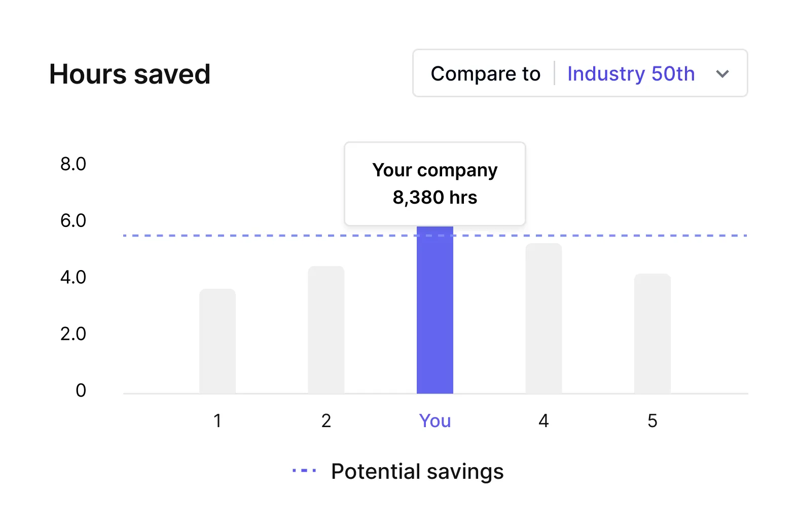
Task: Click the gray bar for company 2
Action: click(x=326, y=330)
